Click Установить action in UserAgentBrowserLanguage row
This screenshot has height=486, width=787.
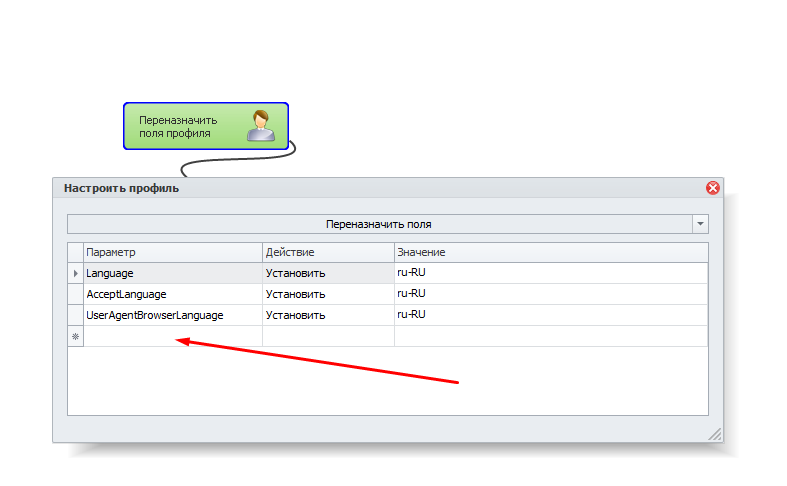(x=328, y=315)
